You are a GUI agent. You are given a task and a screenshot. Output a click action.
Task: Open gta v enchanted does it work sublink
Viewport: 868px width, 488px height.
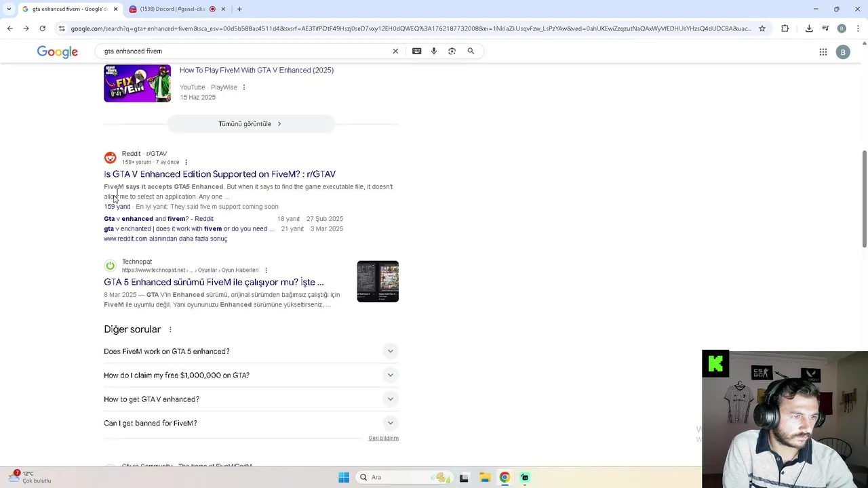pyautogui.click(x=189, y=229)
